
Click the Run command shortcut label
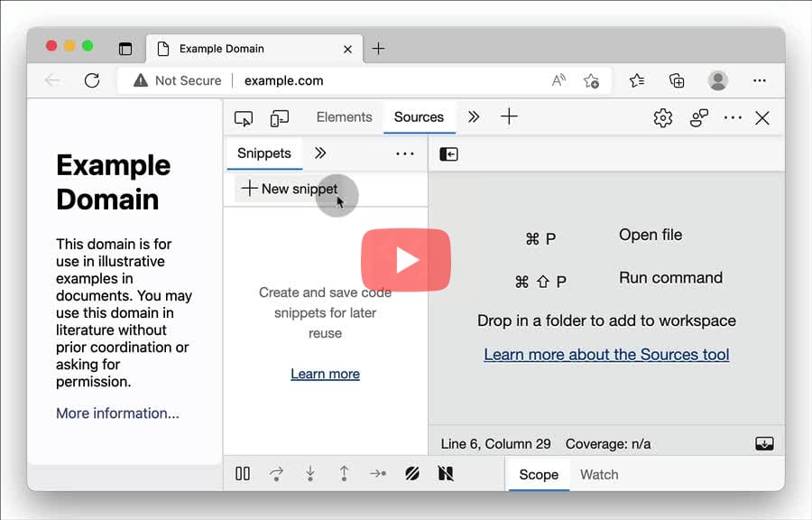[x=670, y=278]
